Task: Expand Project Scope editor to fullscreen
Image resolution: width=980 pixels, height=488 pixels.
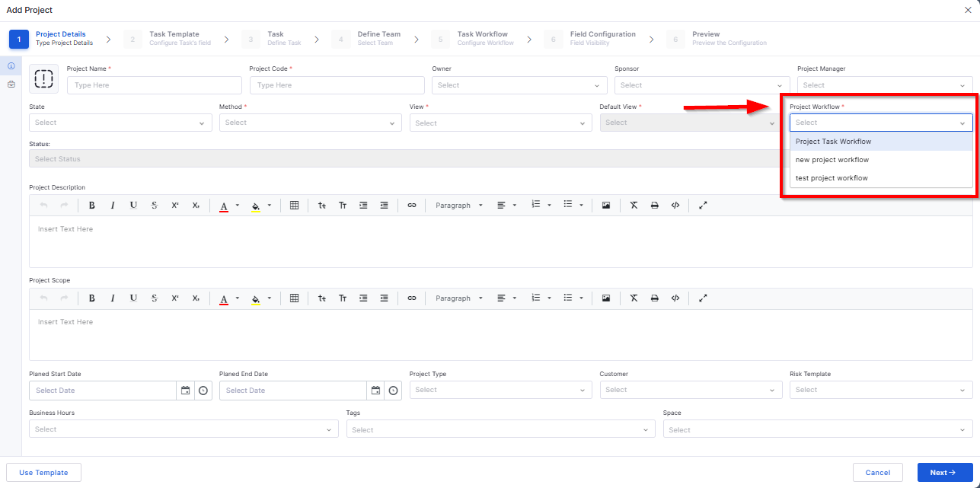Action: [703, 298]
